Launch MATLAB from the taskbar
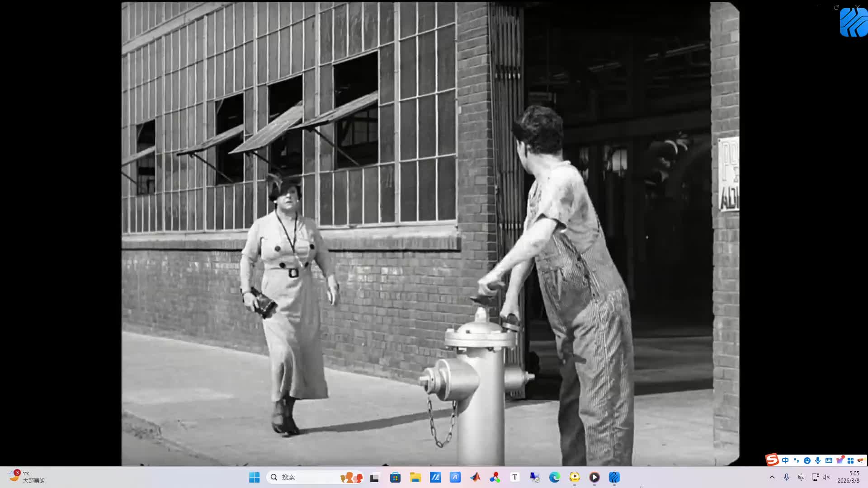 [x=475, y=477]
